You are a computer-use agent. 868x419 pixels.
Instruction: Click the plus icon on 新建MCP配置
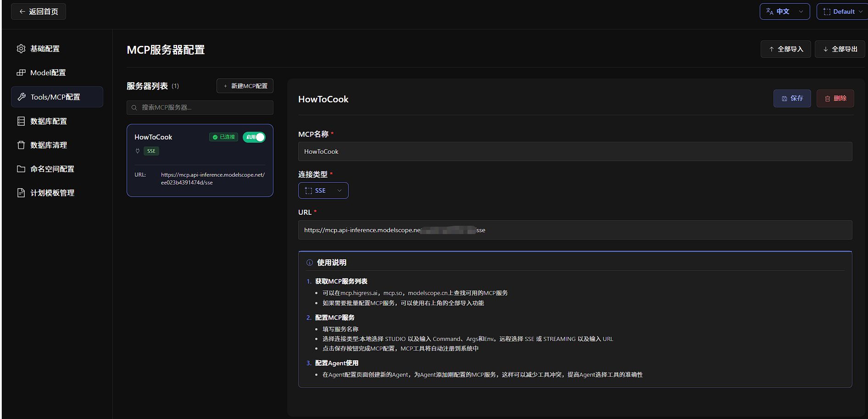(x=225, y=86)
